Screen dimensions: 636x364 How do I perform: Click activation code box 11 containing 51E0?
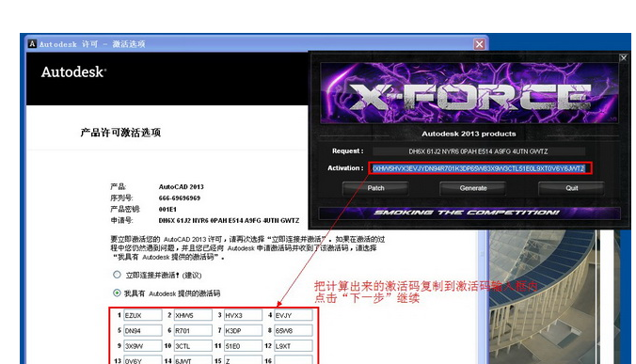coord(243,346)
